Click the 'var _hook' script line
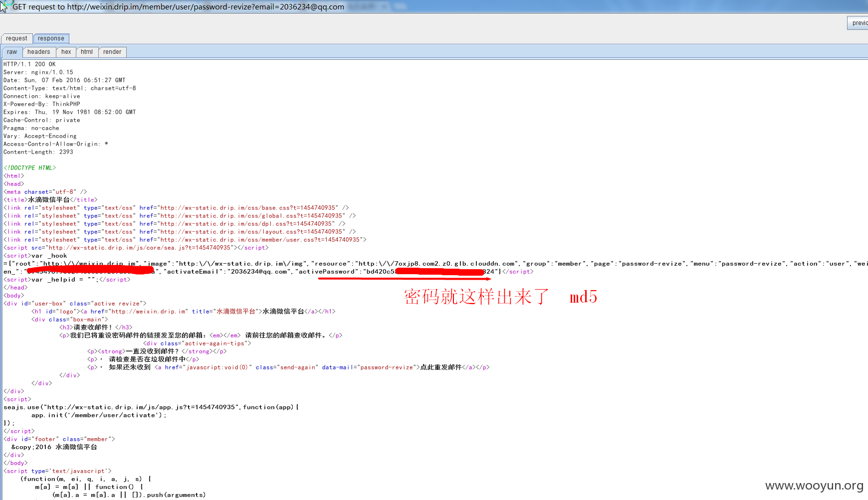This screenshot has height=500, width=868. click(35, 256)
